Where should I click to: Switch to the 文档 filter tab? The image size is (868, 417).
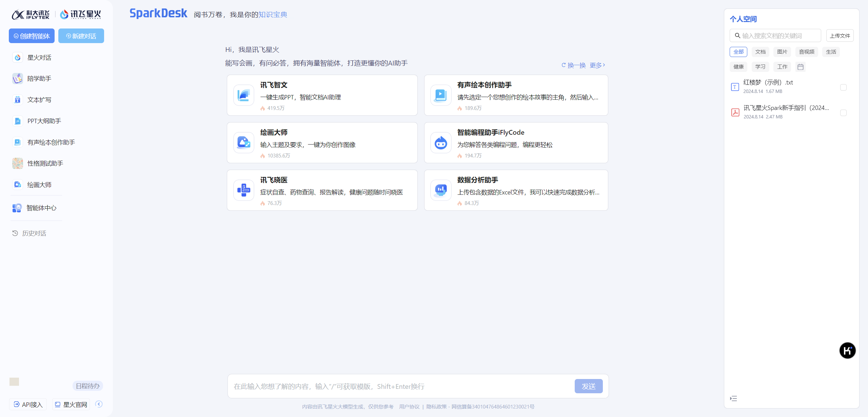(760, 52)
